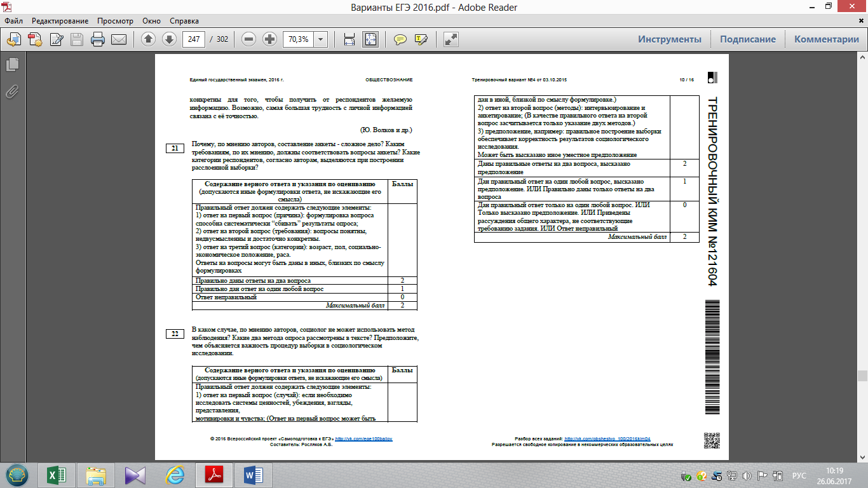Open the Просмотр menu
The image size is (868, 488).
pos(115,21)
